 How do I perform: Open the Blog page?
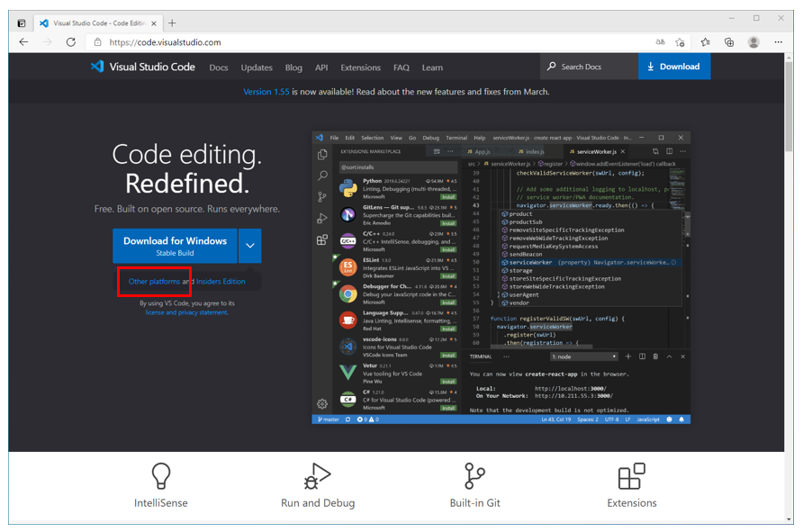(x=293, y=68)
